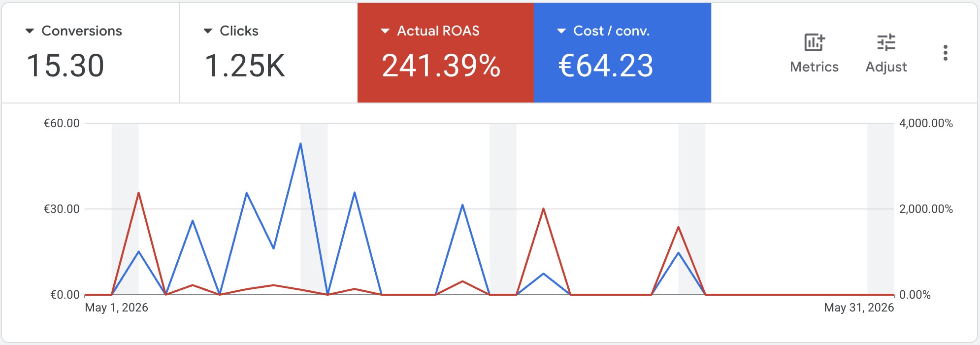Click the Actual ROAS label text
Screen dimensions: 980x345
click(x=438, y=31)
